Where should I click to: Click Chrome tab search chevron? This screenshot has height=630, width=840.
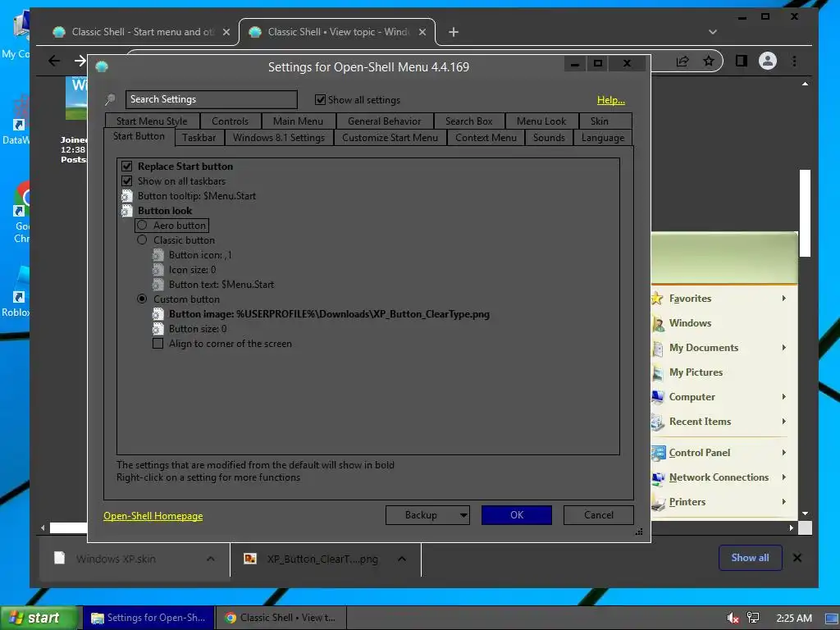(x=713, y=32)
